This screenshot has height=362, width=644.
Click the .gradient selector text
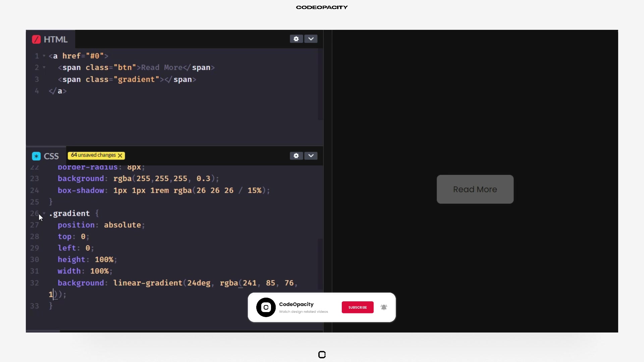pyautogui.click(x=69, y=214)
